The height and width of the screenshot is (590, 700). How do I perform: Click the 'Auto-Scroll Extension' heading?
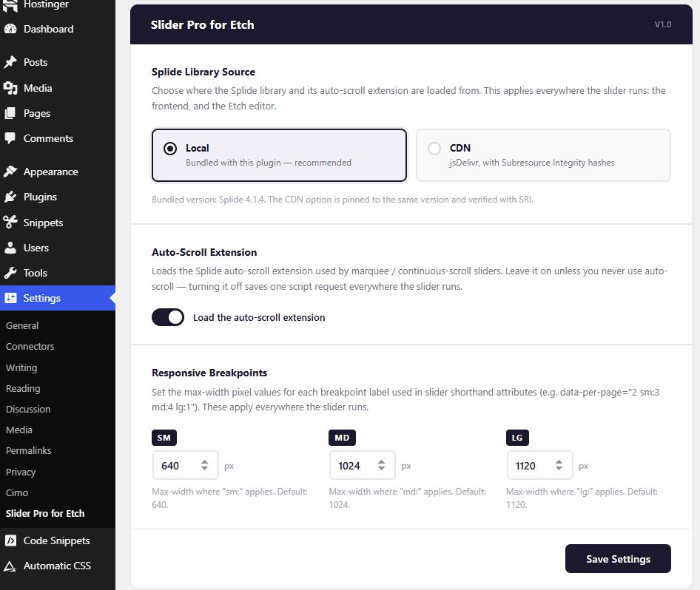204,252
